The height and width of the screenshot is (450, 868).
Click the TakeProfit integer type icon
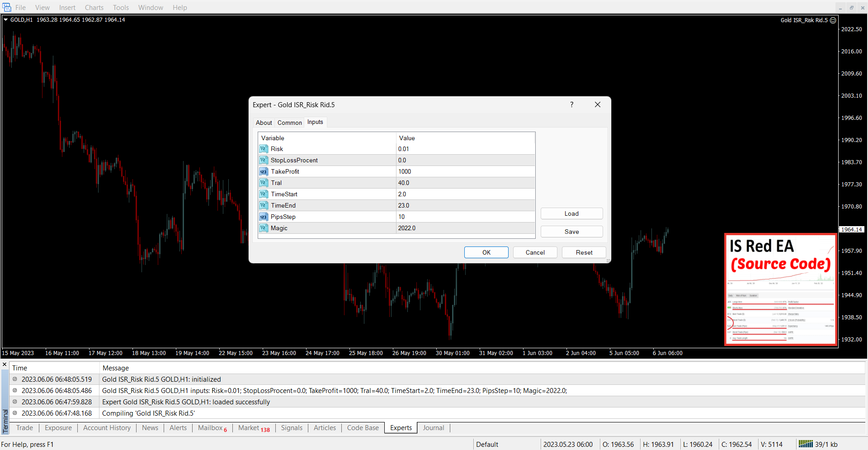tap(264, 171)
